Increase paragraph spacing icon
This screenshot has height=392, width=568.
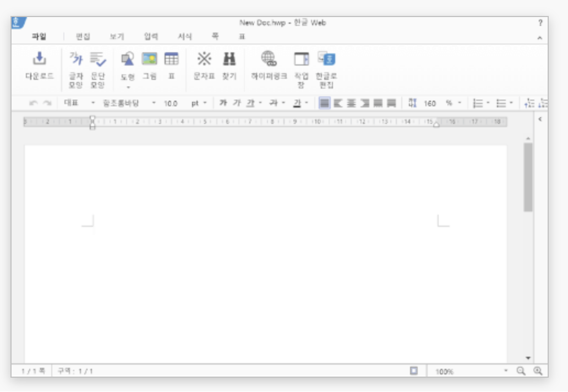click(x=529, y=104)
